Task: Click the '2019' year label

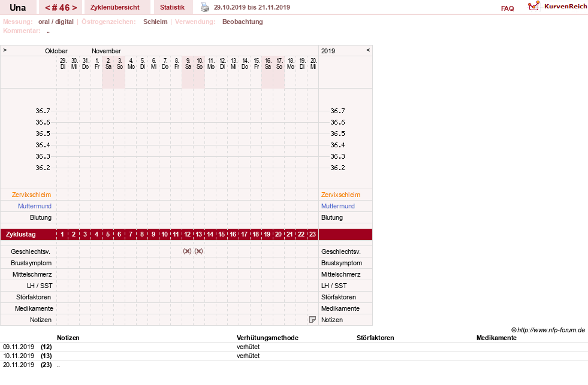Action: (x=328, y=51)
